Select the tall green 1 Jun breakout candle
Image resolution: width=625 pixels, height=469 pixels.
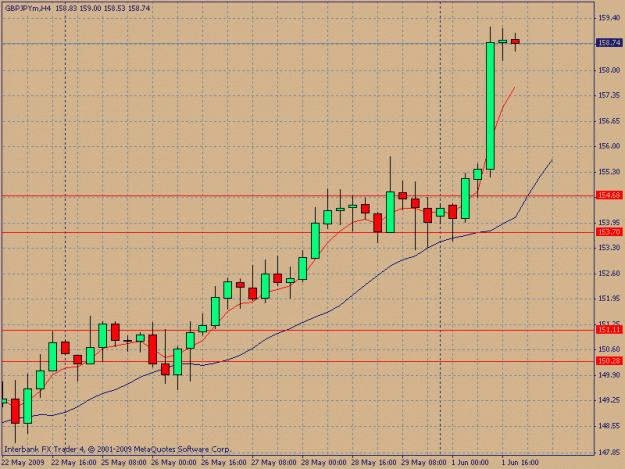pos(490,106)
